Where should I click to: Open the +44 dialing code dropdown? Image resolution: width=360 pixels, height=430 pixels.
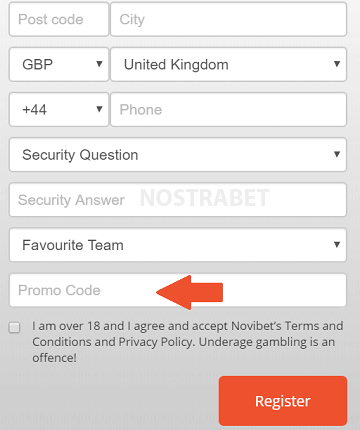click(59, 110)
